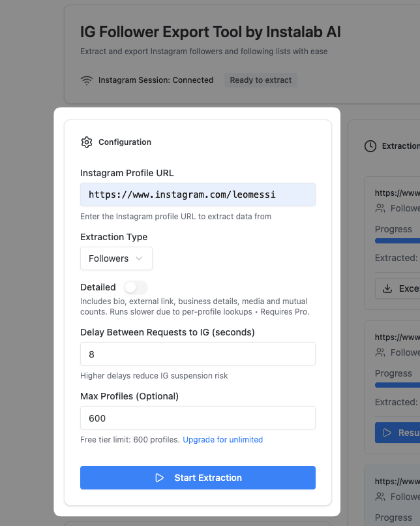Click the IG Follower Export Tool title
Viewport: 420px width, 526px height.
click(211, 33)
